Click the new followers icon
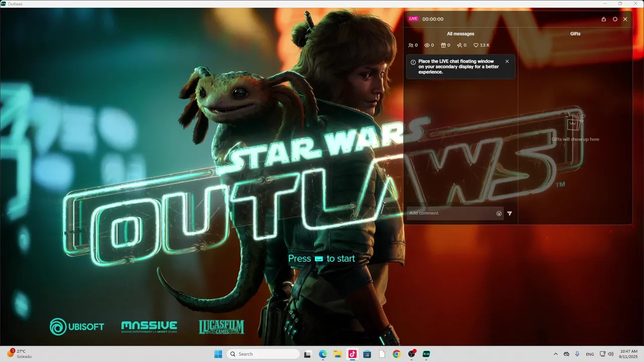This screenshot has height=362, width=644. click(459, 45)
